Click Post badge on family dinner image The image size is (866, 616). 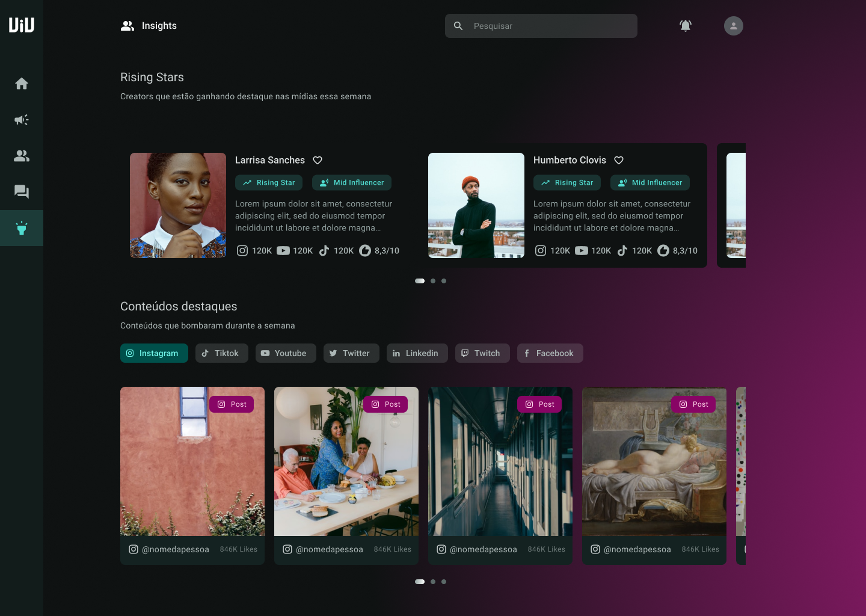(x=385, y=404)
